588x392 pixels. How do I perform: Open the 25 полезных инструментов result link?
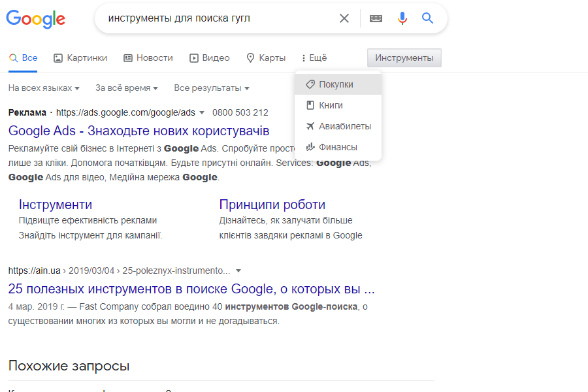click(191, 289)
